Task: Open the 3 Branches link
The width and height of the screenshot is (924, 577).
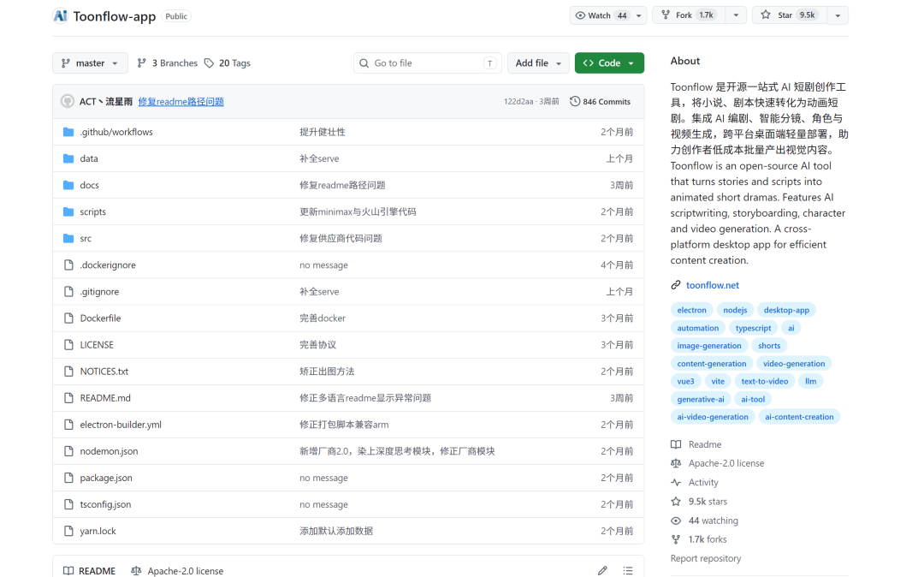Action: coord(168,63)
